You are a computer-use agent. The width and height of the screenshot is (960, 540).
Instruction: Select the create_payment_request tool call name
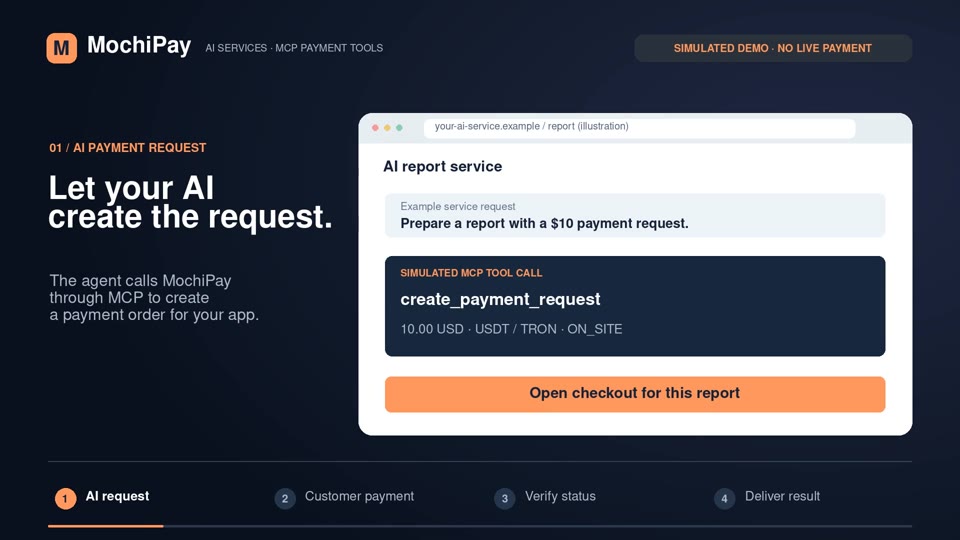pyautogui.click(x=500, y=299)
